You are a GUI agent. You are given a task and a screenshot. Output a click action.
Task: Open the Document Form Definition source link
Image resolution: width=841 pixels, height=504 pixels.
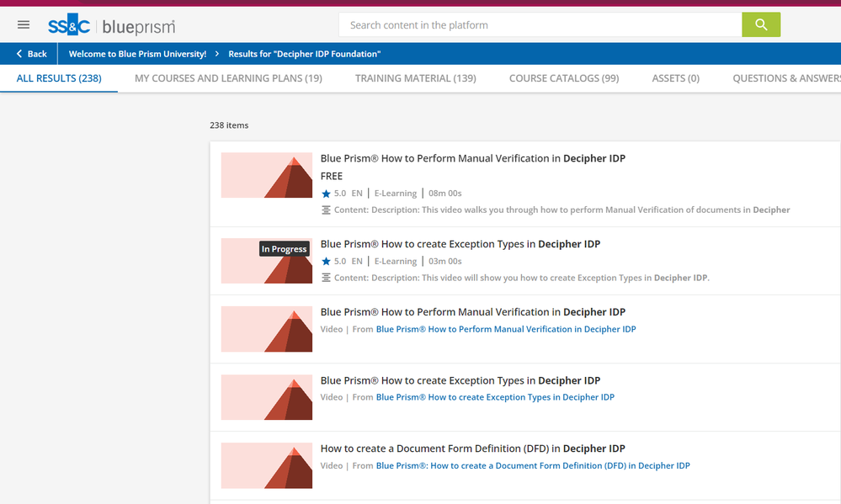(532, 466)
